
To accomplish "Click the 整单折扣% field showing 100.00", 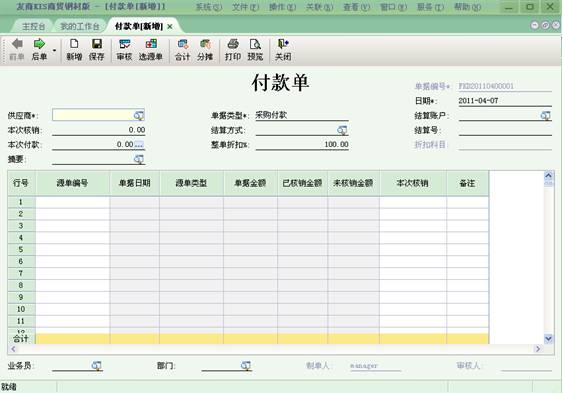I will coord(302,145).
